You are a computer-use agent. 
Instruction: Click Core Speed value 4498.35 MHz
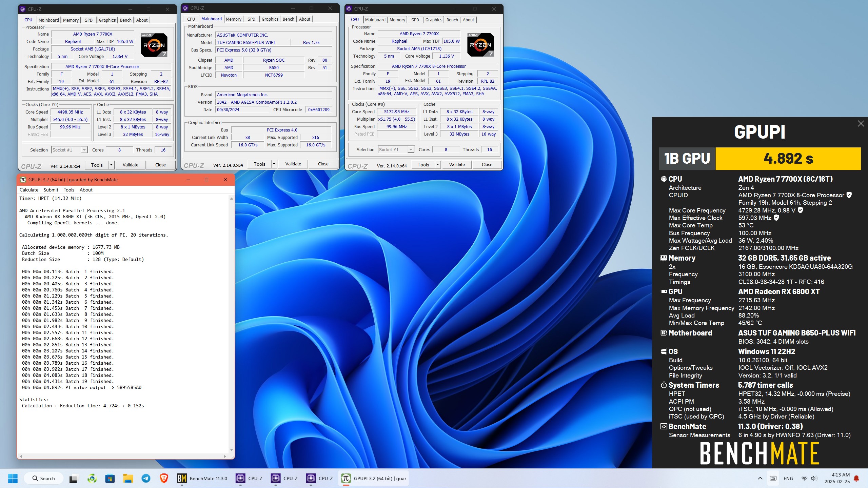pyautogui.click(x=70, y=112)
